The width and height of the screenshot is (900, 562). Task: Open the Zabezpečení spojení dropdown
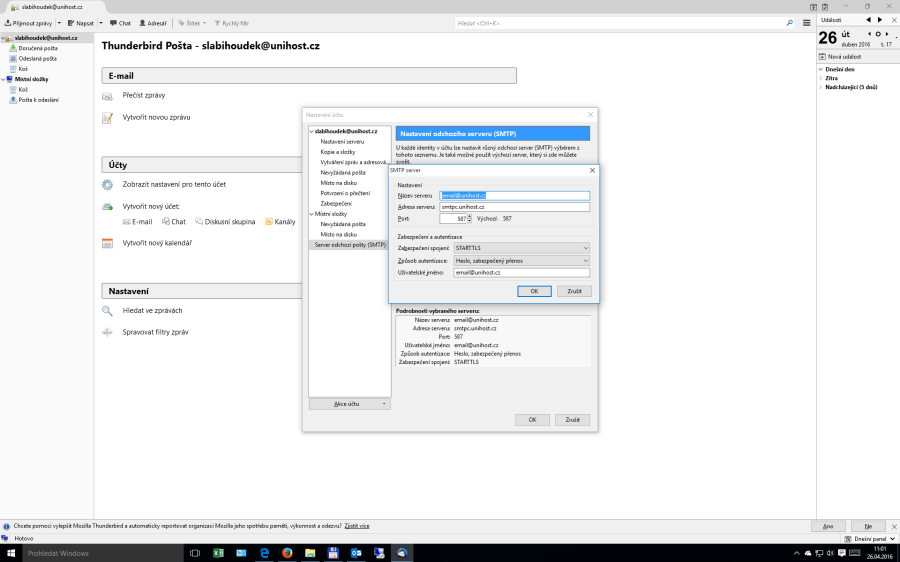click(x=522, y=248)
